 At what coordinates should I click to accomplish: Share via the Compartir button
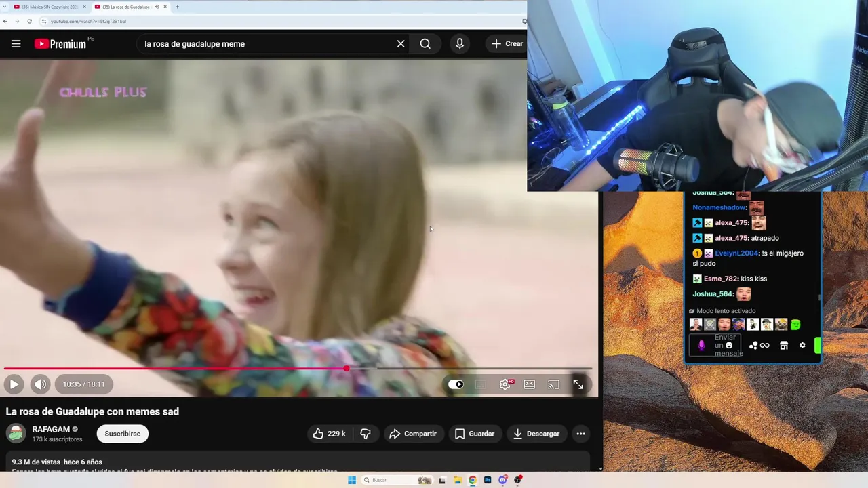[x=414, y=434]
